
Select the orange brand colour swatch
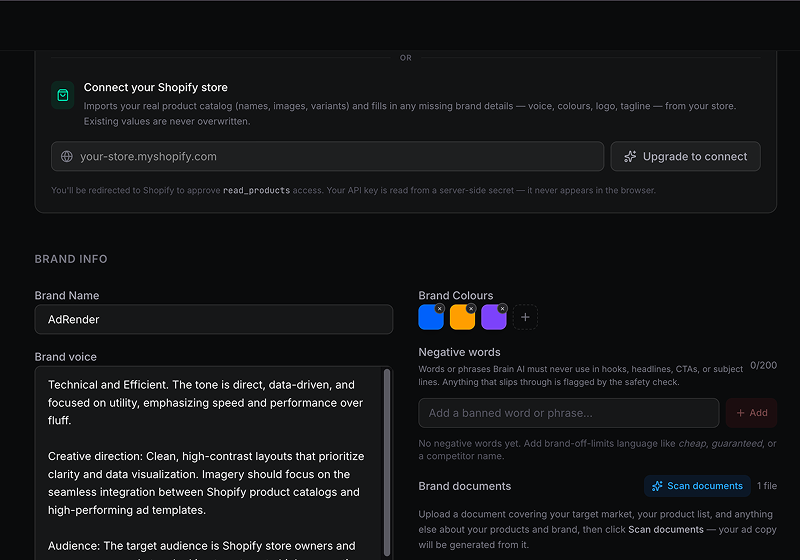(x=462, y=317)
